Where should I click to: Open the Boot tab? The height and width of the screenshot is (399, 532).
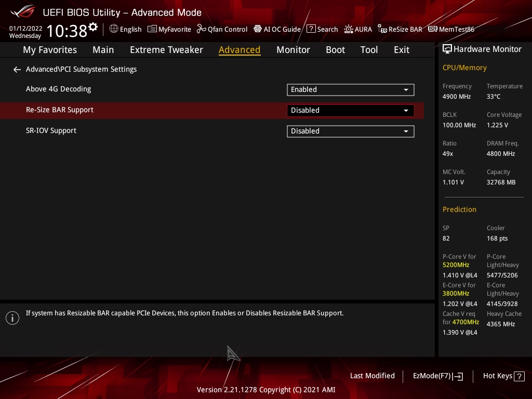(x=335, y=50)
